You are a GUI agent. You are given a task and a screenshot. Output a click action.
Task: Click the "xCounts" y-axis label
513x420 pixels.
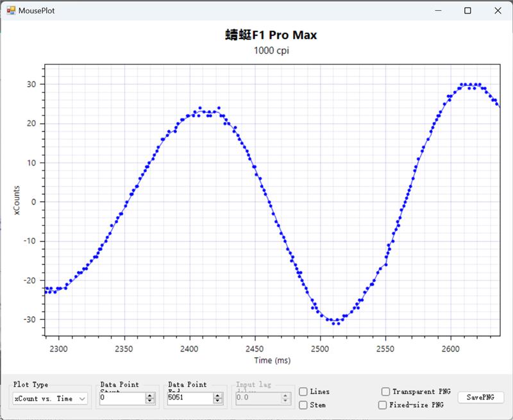tap(17, 202)
